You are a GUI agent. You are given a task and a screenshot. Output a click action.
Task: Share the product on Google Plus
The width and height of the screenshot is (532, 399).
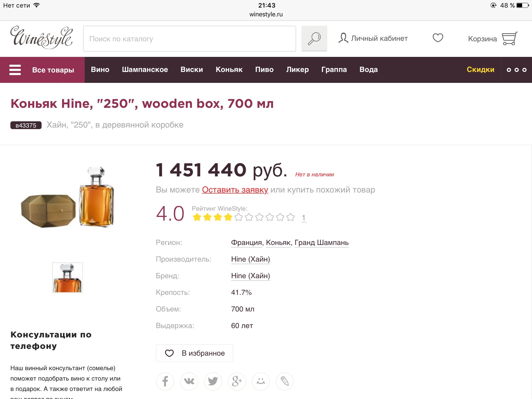[x=237, y=381]
